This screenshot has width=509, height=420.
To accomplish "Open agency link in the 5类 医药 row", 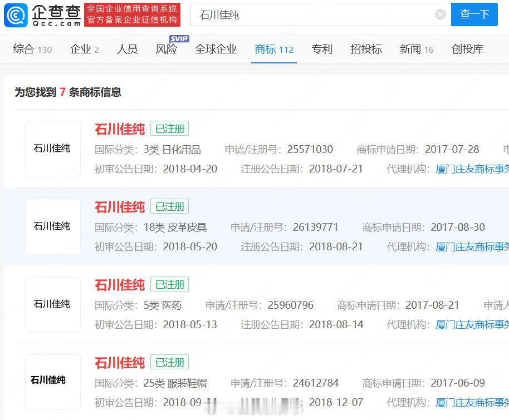I will (x=472, y=325).
